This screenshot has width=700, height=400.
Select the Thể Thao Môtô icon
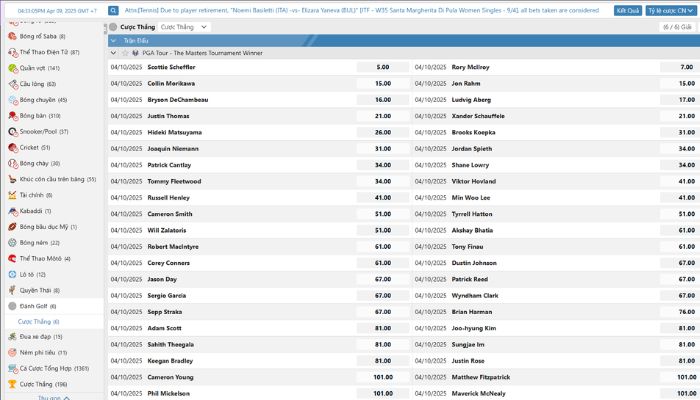pos(12,258)
